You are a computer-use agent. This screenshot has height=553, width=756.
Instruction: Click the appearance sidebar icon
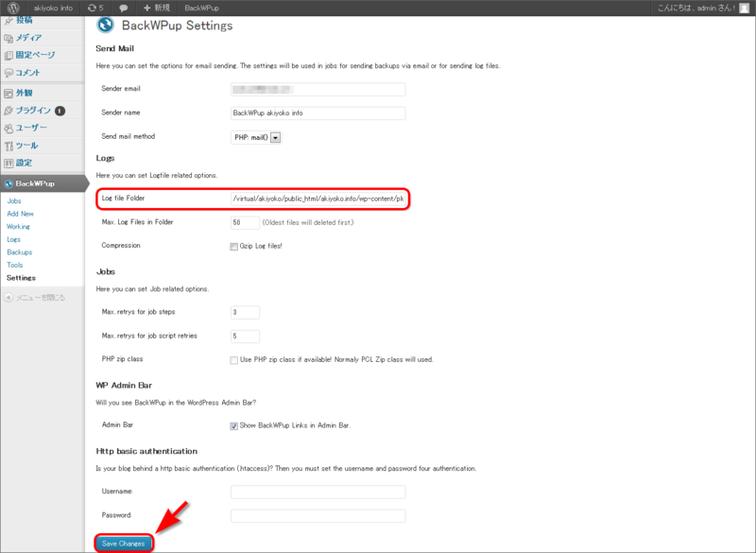click(x=9, y=94)
